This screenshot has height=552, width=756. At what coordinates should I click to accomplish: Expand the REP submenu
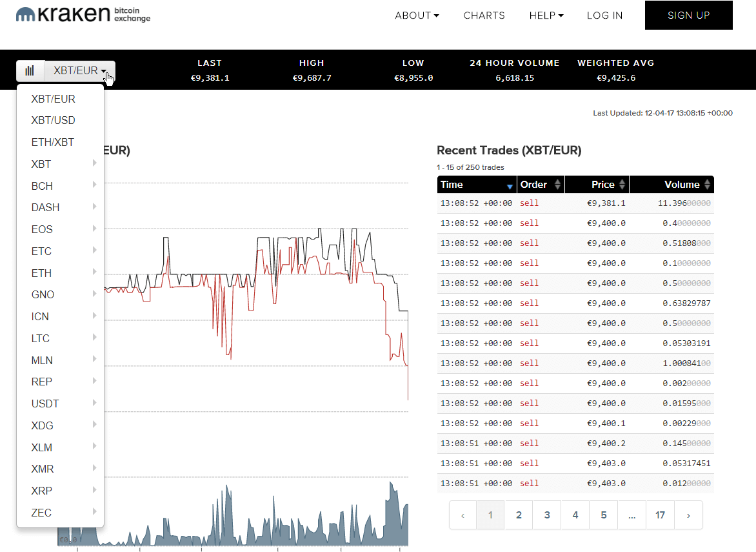click(60, 382)
